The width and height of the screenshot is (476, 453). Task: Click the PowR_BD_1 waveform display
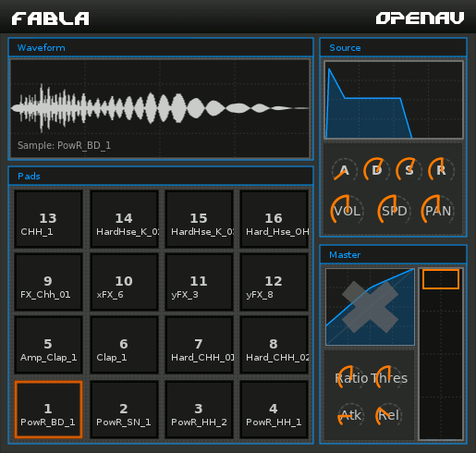pyautogui.click(x=160, y=108)
